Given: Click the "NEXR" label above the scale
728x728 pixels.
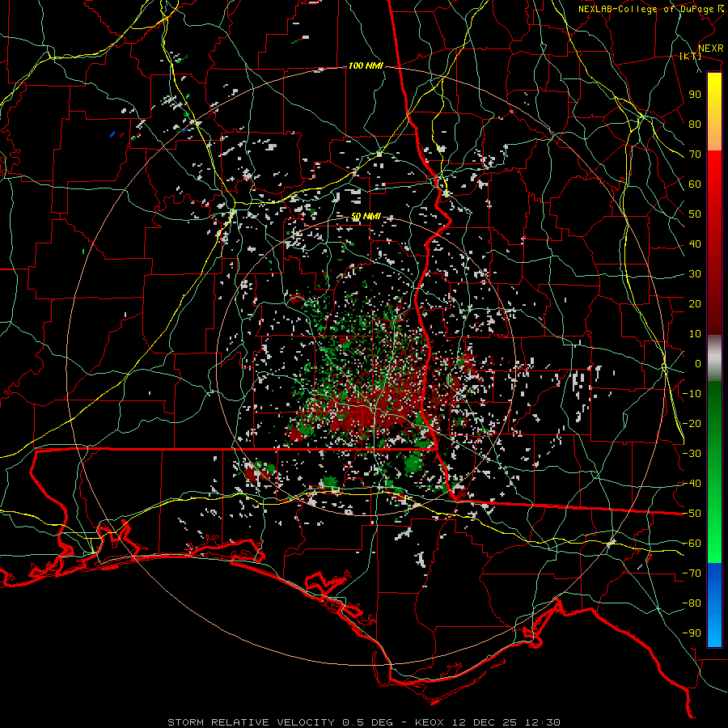Looking at the screenshot, I should [710, 49].
